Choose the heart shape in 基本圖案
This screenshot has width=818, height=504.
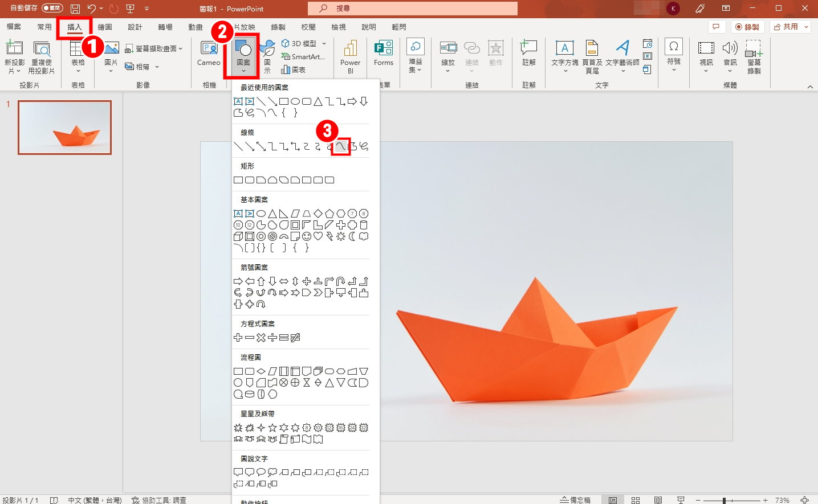[x=318, y=236]
